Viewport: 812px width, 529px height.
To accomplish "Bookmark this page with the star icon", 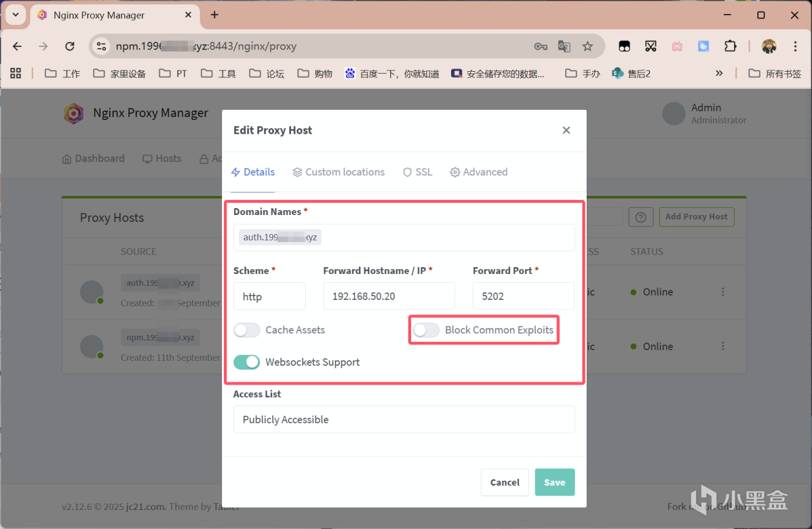I will pos(587,46).
